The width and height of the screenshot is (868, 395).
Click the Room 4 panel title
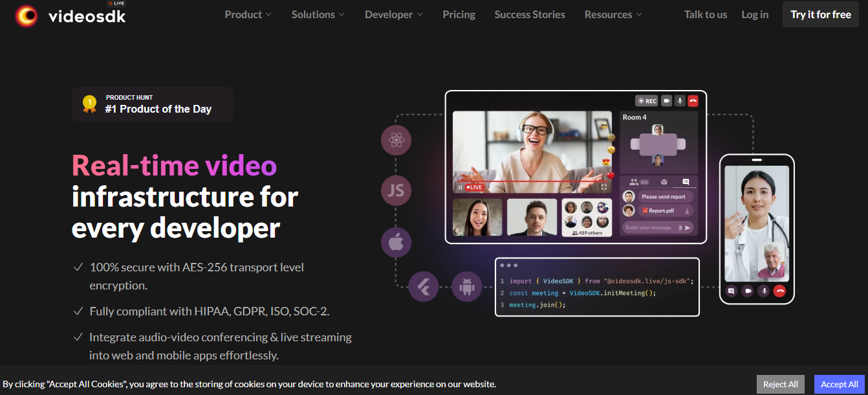pos(635,117)
